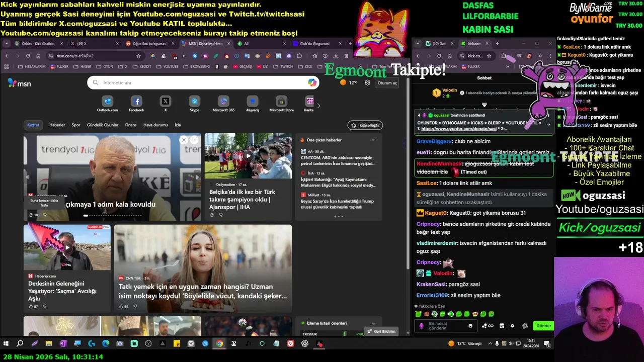Viewport: 644px width, 362px height.
Task: Open Finans tab on MSN
Action: click(x=131, y=125)
